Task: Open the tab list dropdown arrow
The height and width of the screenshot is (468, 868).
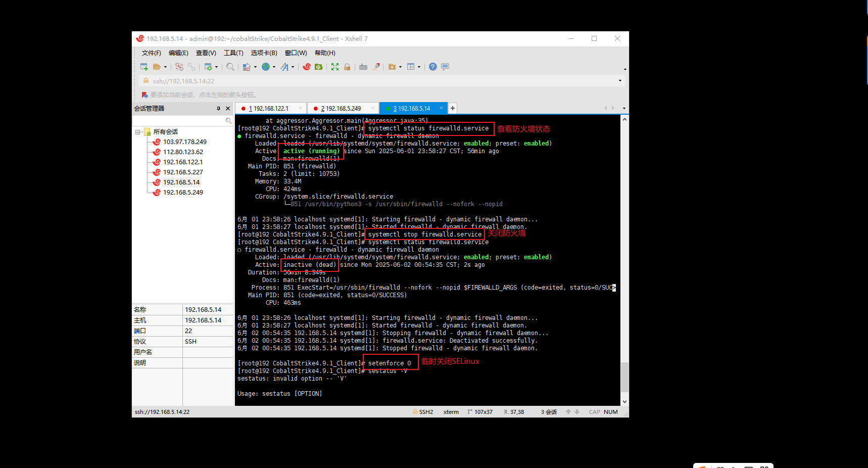Action: 624,108
